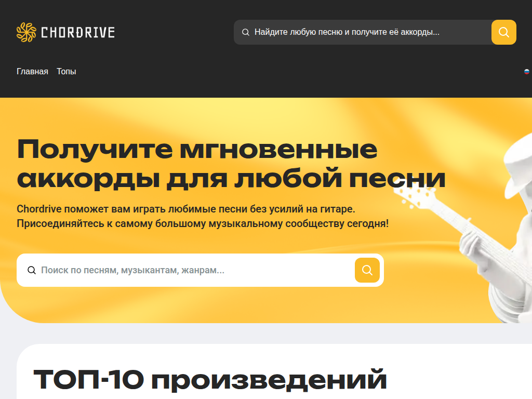532x399 pixels.
Task: Submit a search with the hero search button
Action: click(x=367, y=270)
